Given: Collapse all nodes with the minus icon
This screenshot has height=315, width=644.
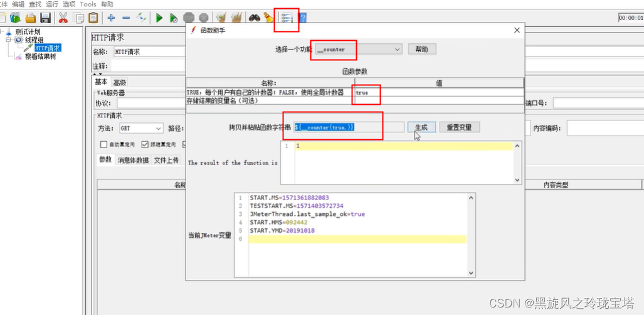Looking at the screenshot, I should click(x=126, y=18).
